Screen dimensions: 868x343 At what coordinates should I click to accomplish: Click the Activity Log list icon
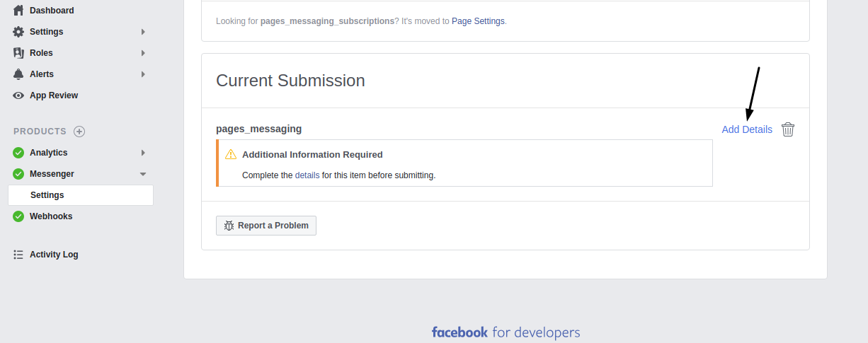point(18,255)
